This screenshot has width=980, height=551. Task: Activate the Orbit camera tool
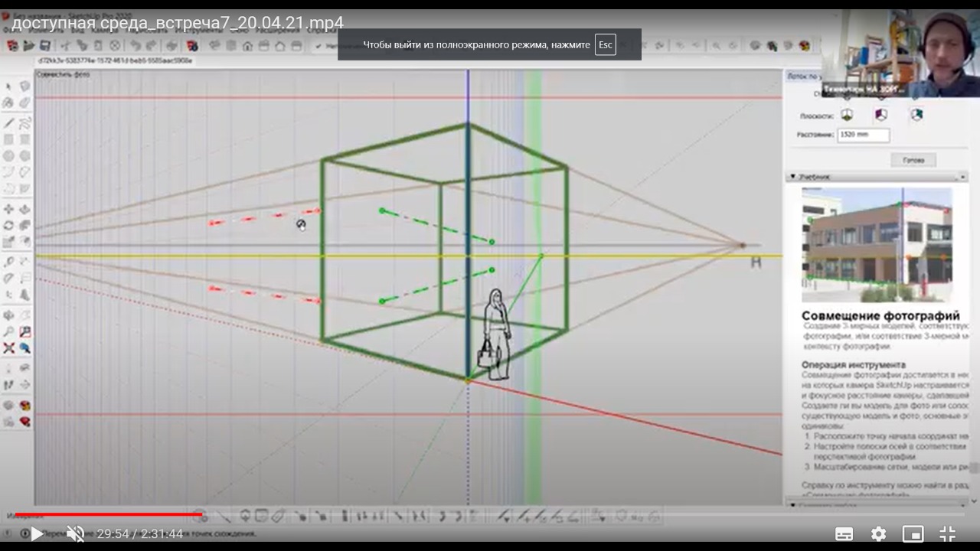9,315
